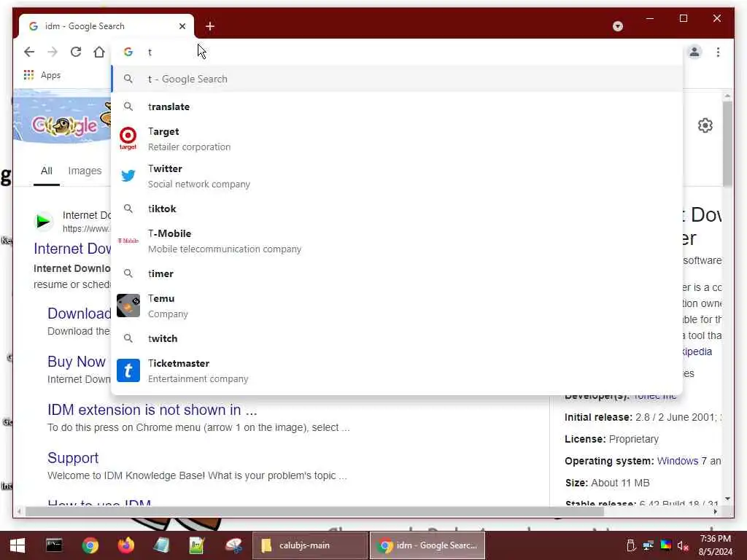This screenshot has width=747, height=560.
Task: Open the Buy Now sitelink
Action: click(x=76, y=362)
